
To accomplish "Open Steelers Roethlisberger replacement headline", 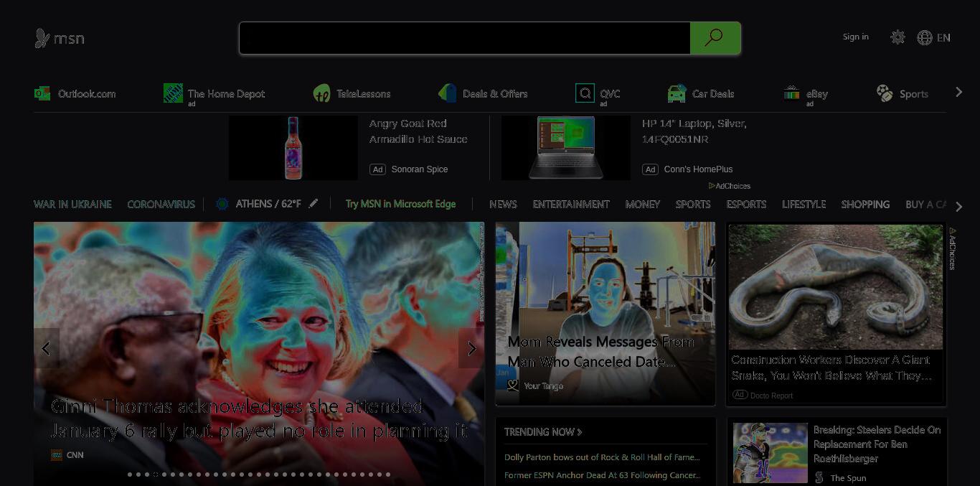I will (877, 444).
